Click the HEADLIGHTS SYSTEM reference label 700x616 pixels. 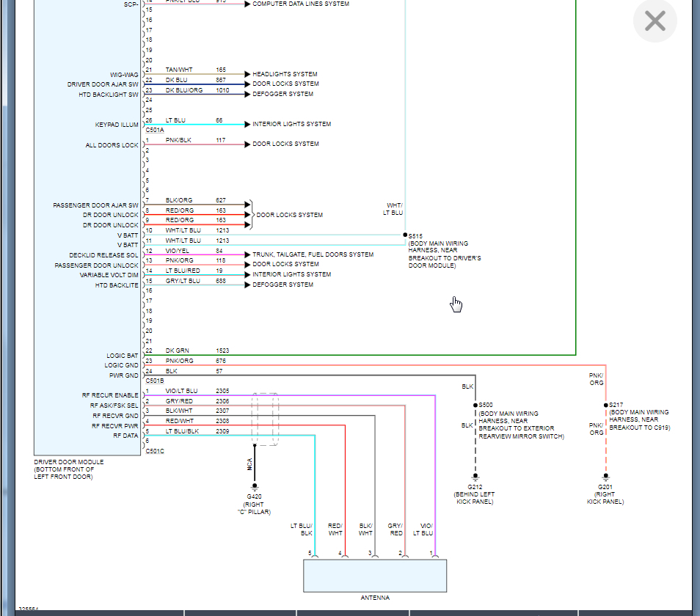tap(285, 74)
